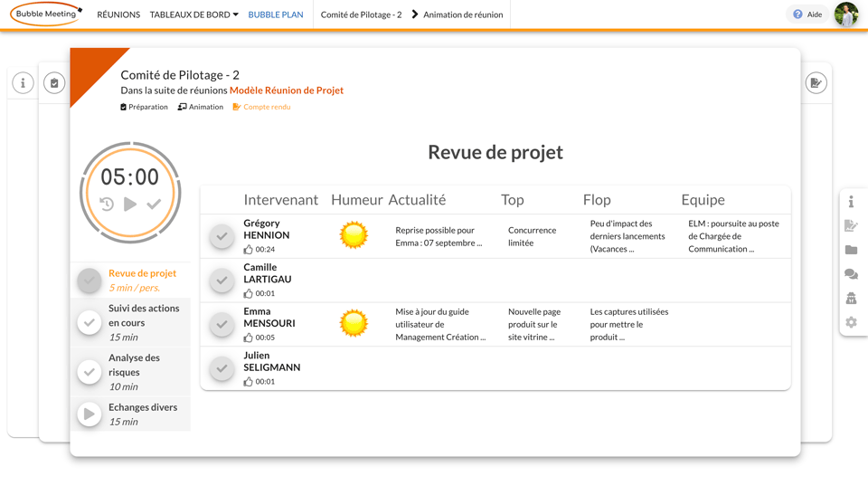Open the 'Nouvelle page produit' Top cell
This screenshot has height=495, width=868.
pos(534,324)
